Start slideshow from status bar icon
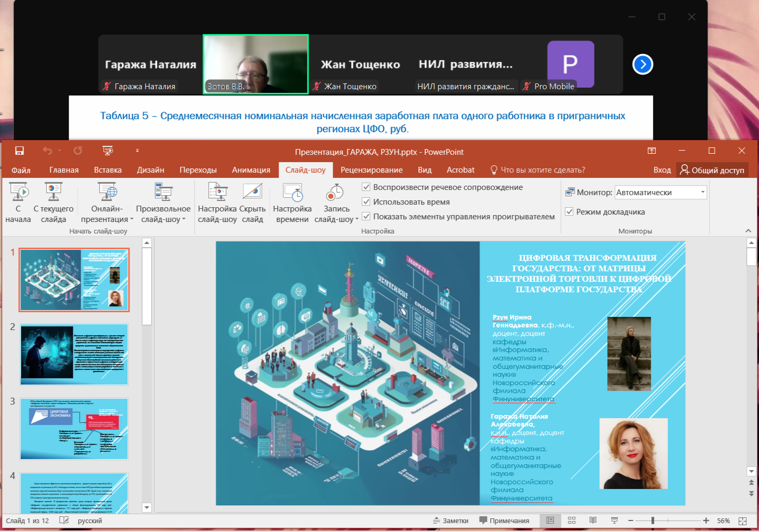 click(614, 520)
